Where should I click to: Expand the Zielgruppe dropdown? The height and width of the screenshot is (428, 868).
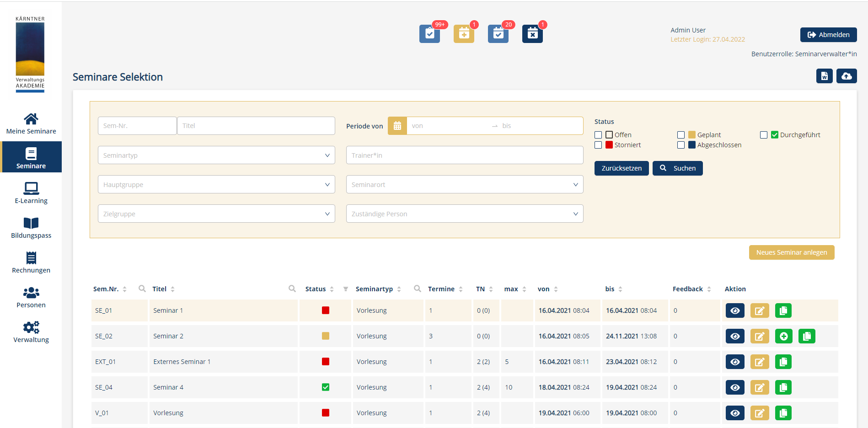tap(216, 214)
